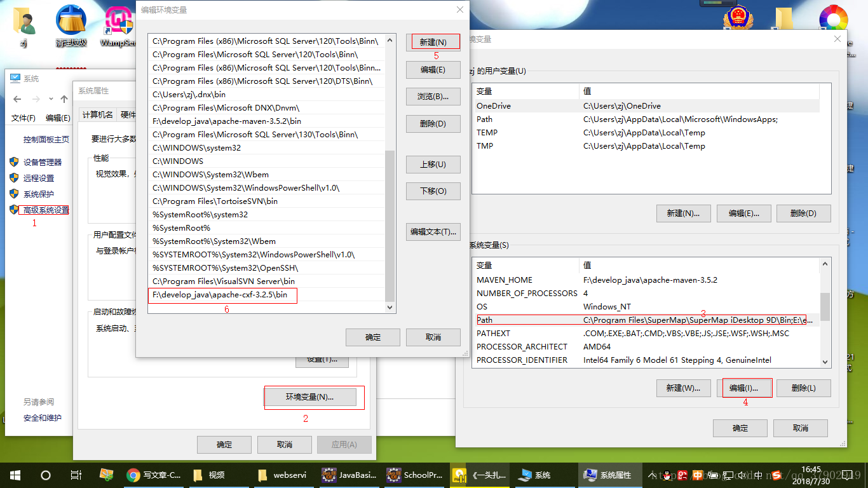The height and width of the screenshot is (488, 868).
Task: Select F:\develop_java\apache-maven-3.5.2\bin entry
Action: [266, 121]
